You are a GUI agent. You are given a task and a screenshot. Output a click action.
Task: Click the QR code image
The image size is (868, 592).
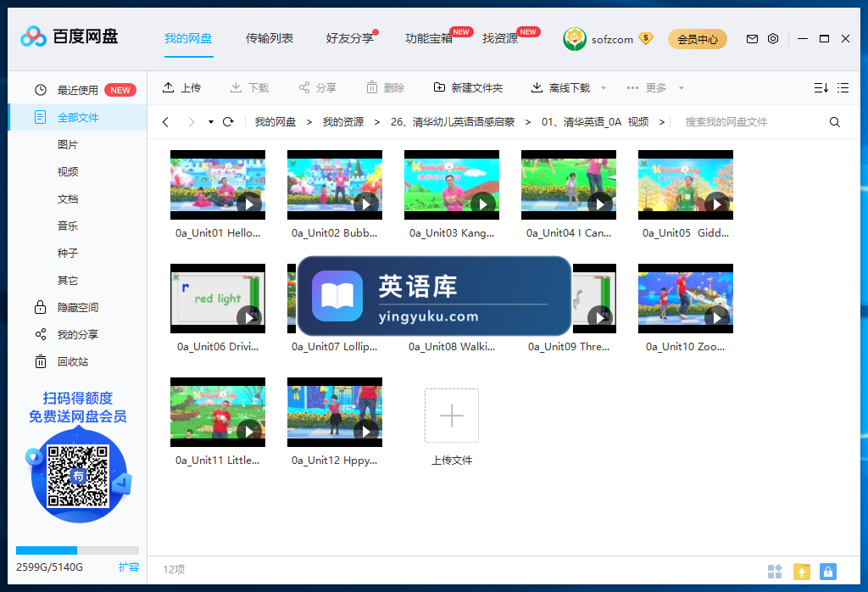(78, 477)
